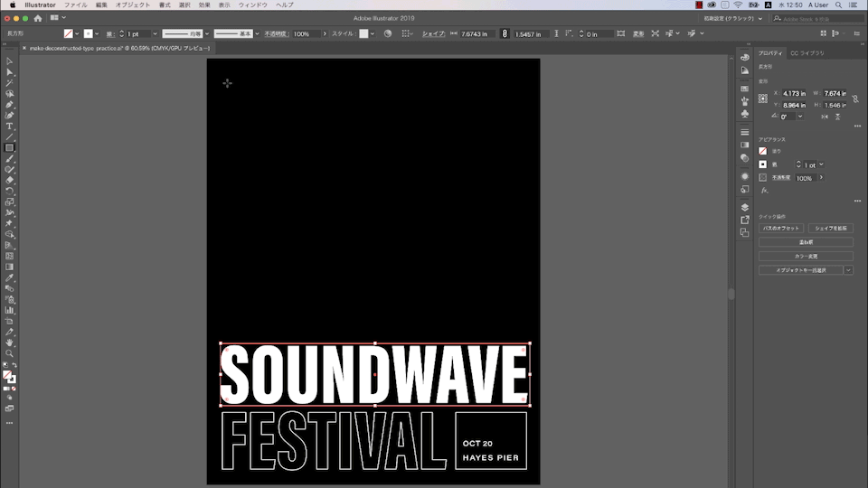The height and width of the screenshot is (488, 868).
Task: Select the Zoom magnifier tool
Action: pos(9,353)
